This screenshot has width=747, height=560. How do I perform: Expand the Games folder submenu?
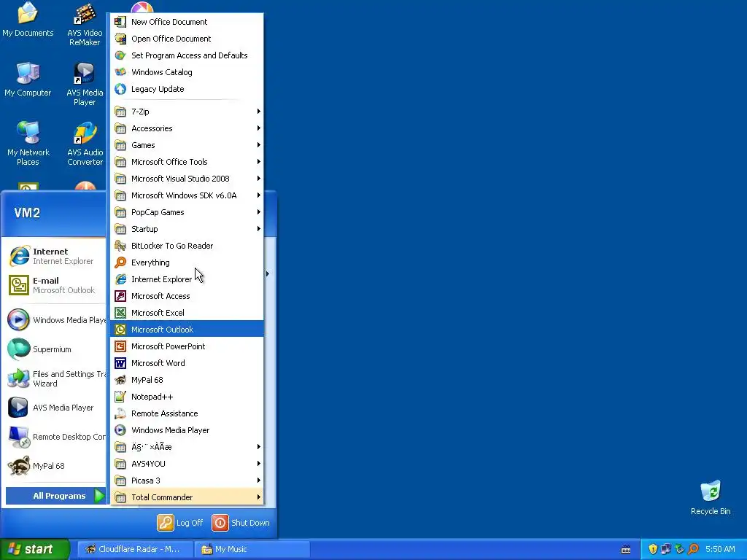[x=187, y=145]
